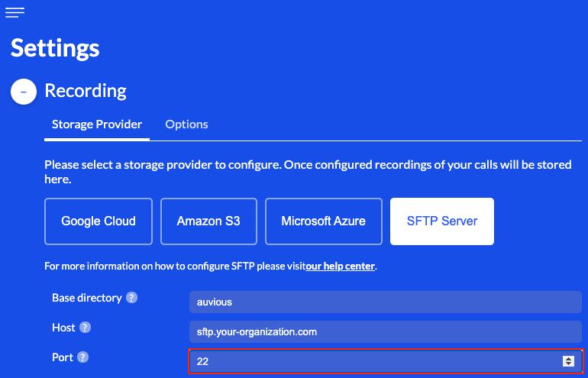Click the Host field label
588x378 pixels.
[x=63, y=328]
